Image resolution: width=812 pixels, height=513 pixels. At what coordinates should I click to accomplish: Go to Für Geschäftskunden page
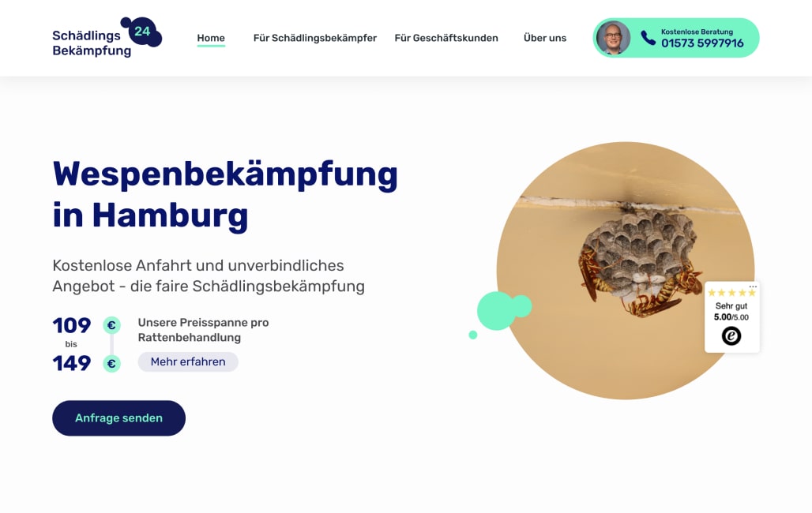click(x=445, y=38)
